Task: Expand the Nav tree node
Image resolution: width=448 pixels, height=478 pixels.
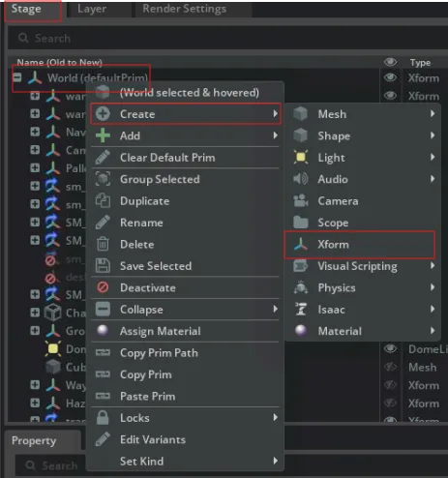Action: [x=35, y=132]
